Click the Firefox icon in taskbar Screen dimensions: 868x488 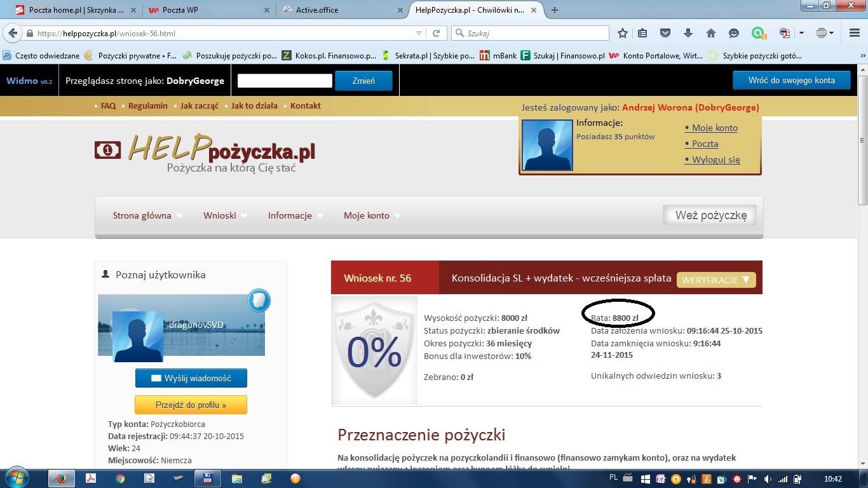click(x=62, y=478)
